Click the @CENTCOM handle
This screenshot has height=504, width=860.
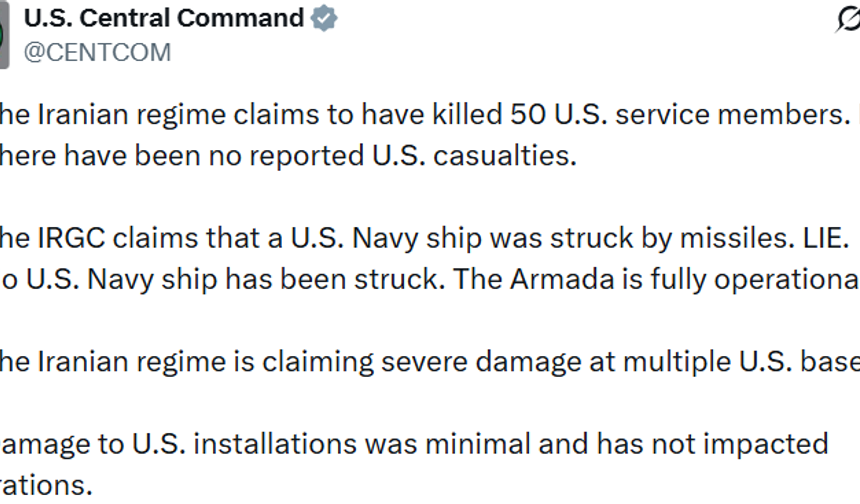(x=97, y=52)
